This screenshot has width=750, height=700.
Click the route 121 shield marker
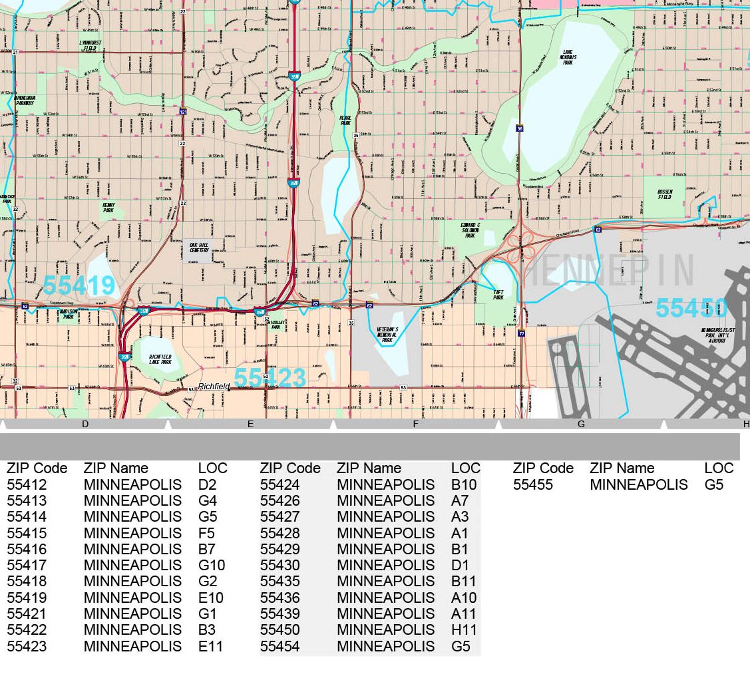[x=183, y=112]
